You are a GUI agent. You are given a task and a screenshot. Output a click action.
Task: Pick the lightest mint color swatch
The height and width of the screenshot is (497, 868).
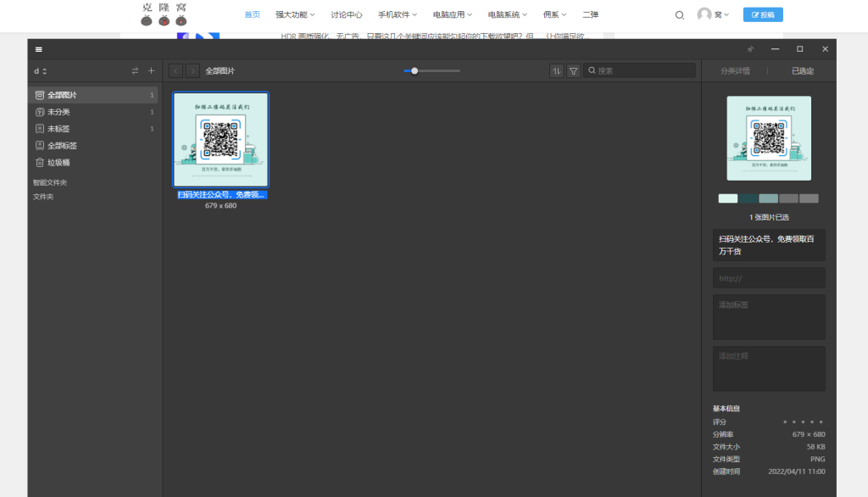728,198
